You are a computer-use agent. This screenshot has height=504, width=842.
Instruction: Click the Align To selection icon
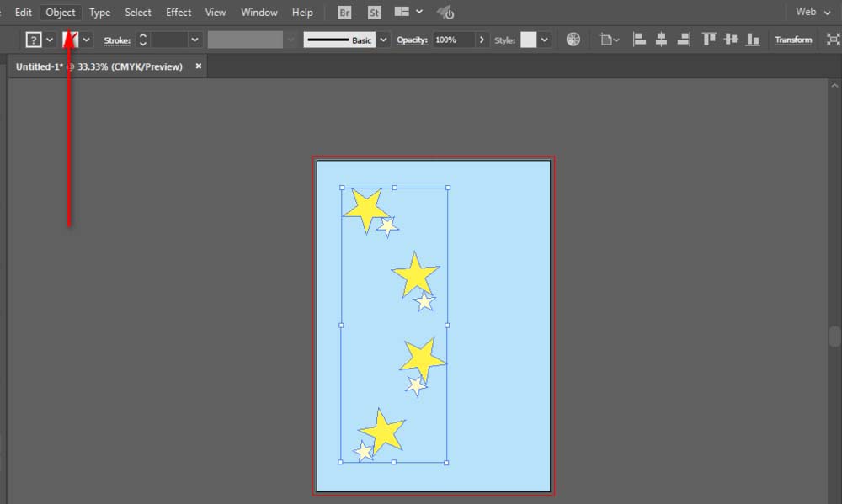pyautogui.click(x=609, y=40)
